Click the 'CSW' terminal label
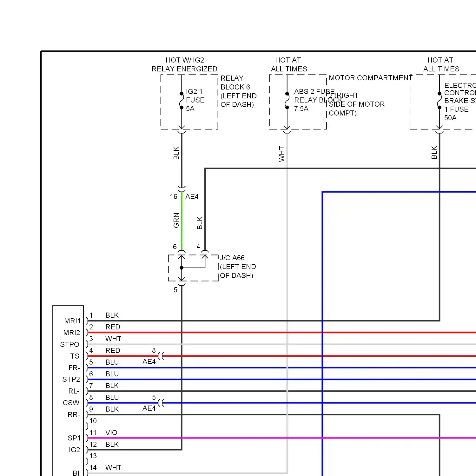 click(71, 403)
